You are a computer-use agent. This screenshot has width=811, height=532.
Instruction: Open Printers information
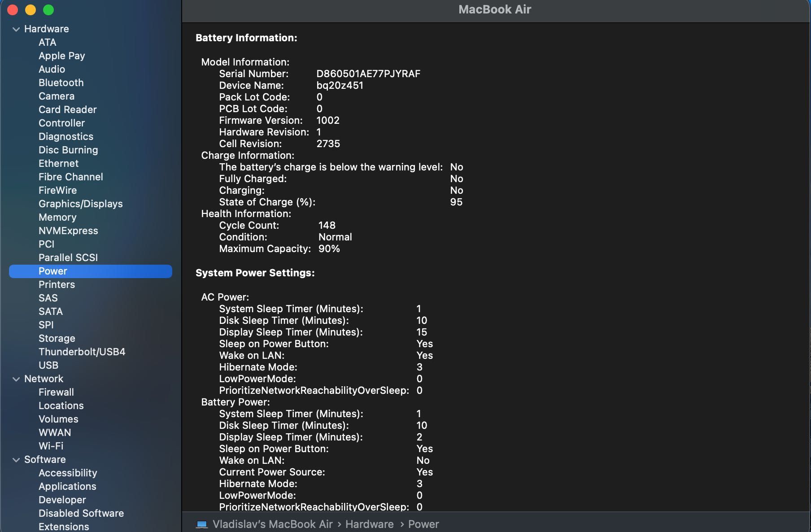click(57, 284)
